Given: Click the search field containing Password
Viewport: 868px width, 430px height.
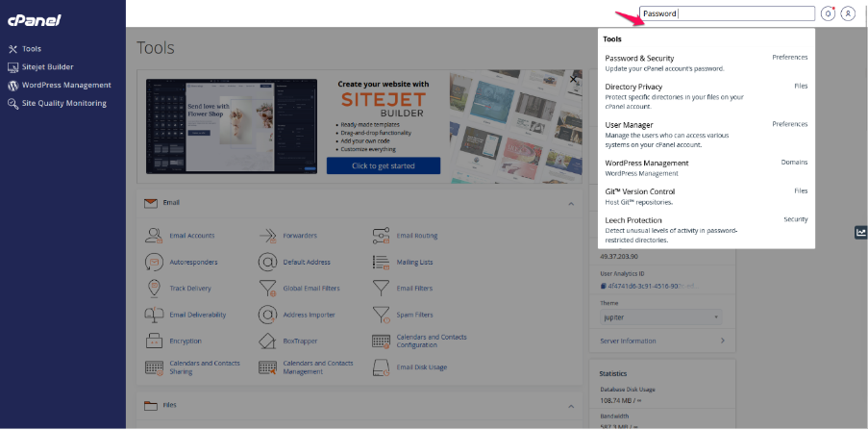Looking at the screenshot, I should pyautogui.click(x=726, y=13).
